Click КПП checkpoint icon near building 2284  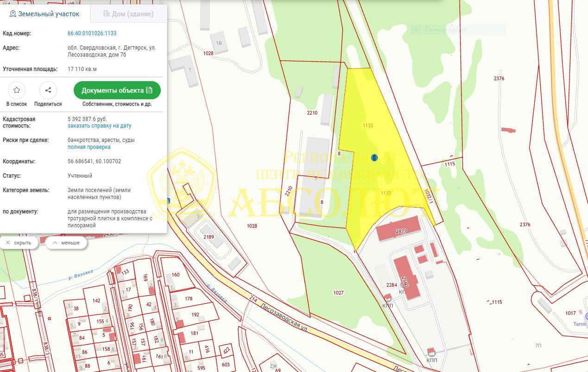click(x=388, y=298)
